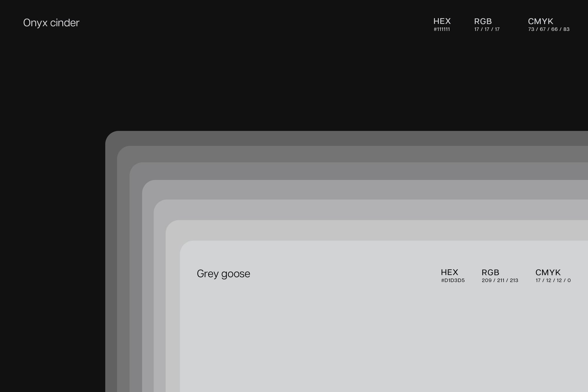Select the CMYK label above 17 / 12 / 12 / 0
The width and height of the screenshot is (588, 392).
(548, 272)
